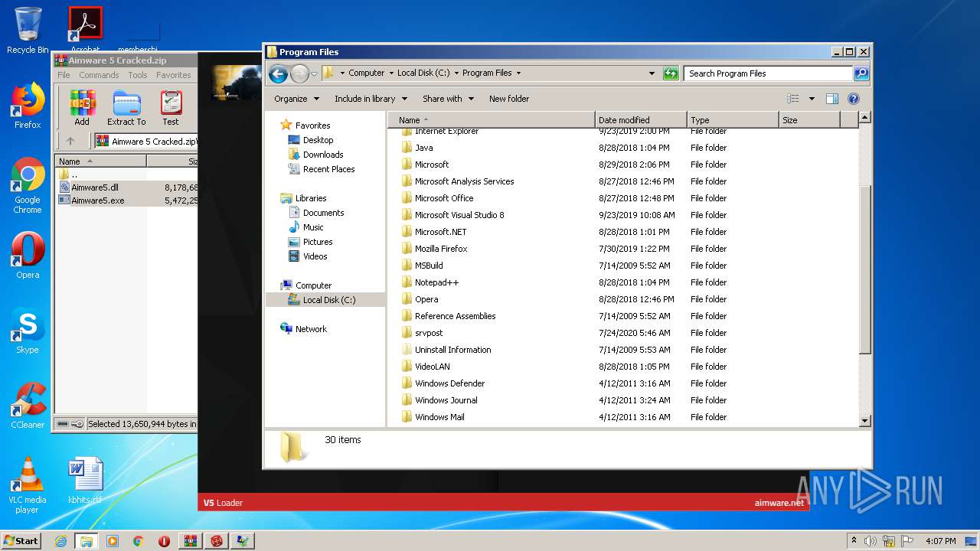The width and height of the screenshot is (980, 551).
Task: Sort by the Type column header
Action: click(733, 120)
